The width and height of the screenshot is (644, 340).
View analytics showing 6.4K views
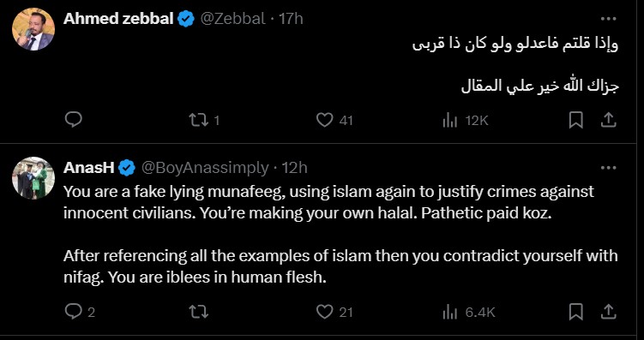click(x=468, y=313)
